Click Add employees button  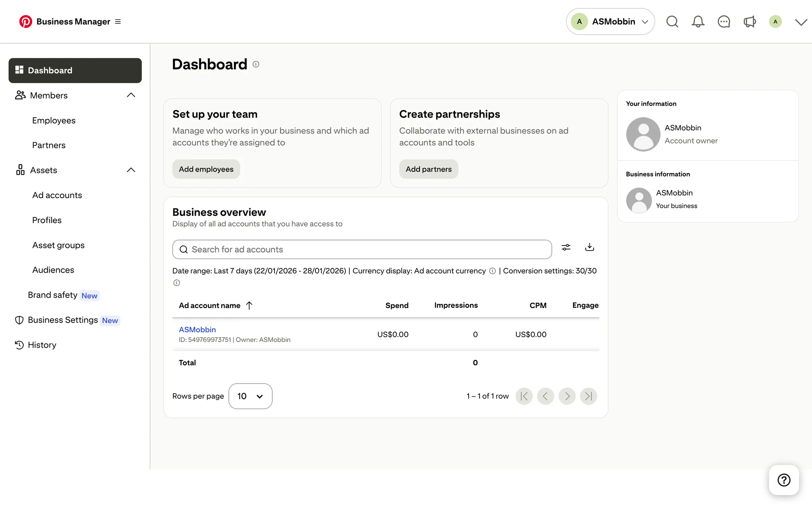(x=206, y=169)
